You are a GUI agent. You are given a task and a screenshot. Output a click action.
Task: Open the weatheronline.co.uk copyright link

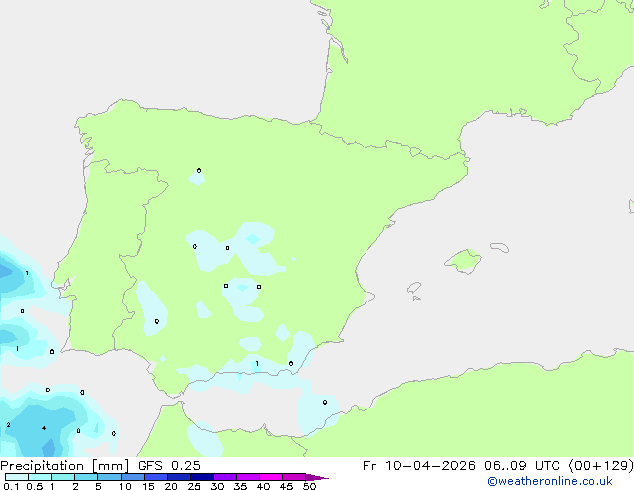tap(550, 481)
